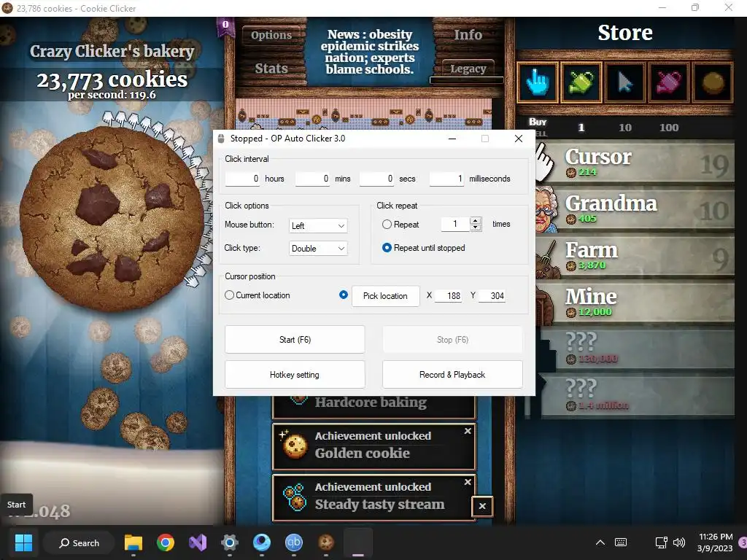The width and height of the screenshot is (747, 560).
Task: Select the brown cookie upgrade icon
Action: 712,82
